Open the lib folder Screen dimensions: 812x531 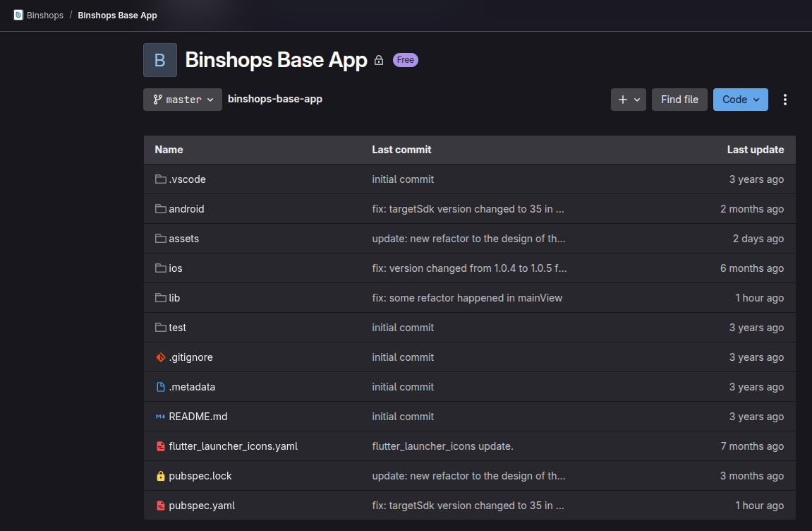point(174,298)
